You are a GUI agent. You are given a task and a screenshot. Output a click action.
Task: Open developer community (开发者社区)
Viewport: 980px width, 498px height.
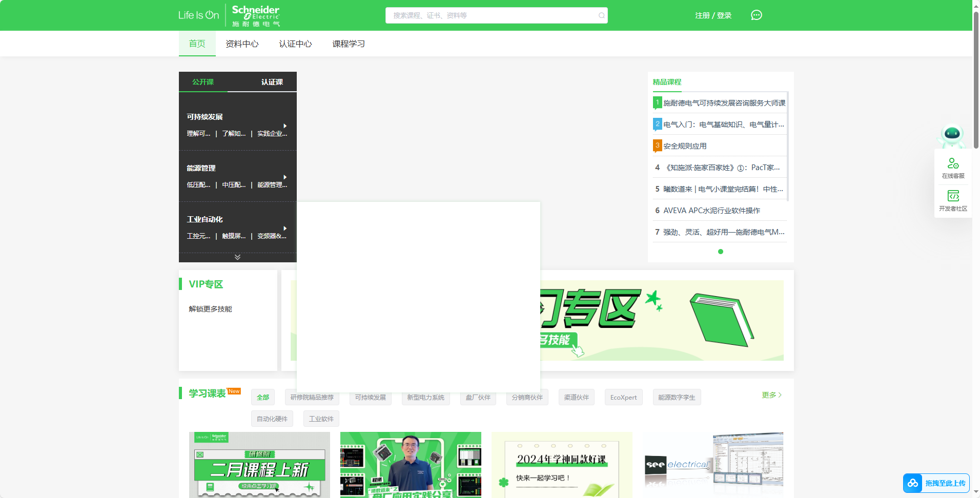953,201
